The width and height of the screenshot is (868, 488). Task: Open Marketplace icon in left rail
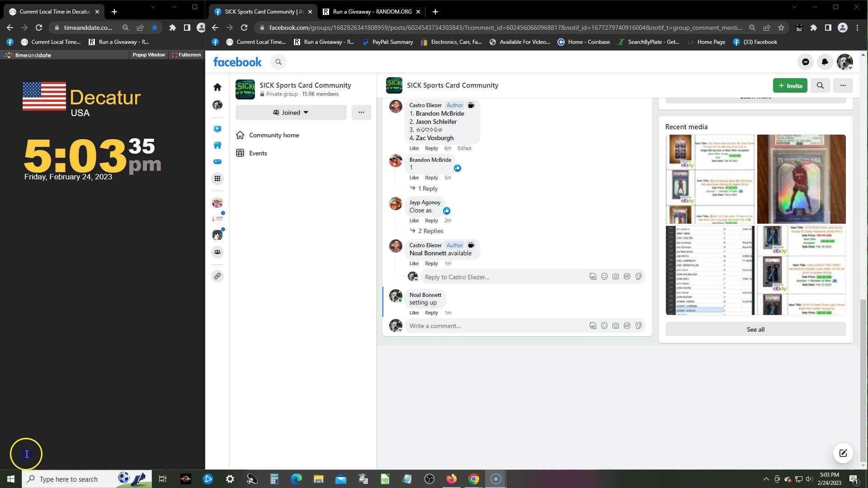(217, 145)
